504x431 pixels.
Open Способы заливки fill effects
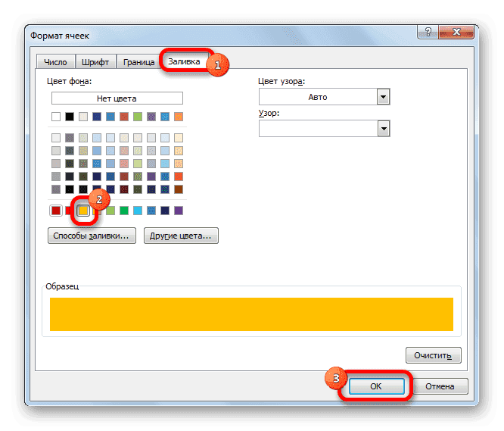92,236
